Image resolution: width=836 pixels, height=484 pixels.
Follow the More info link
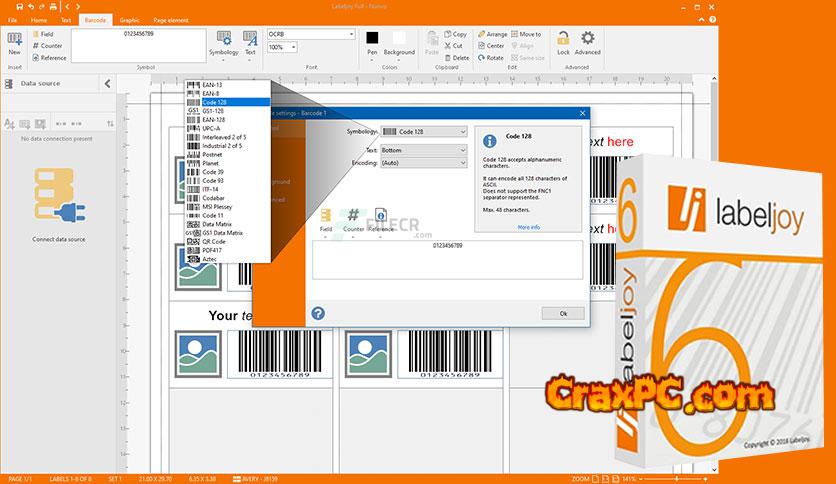click(528, 227)
